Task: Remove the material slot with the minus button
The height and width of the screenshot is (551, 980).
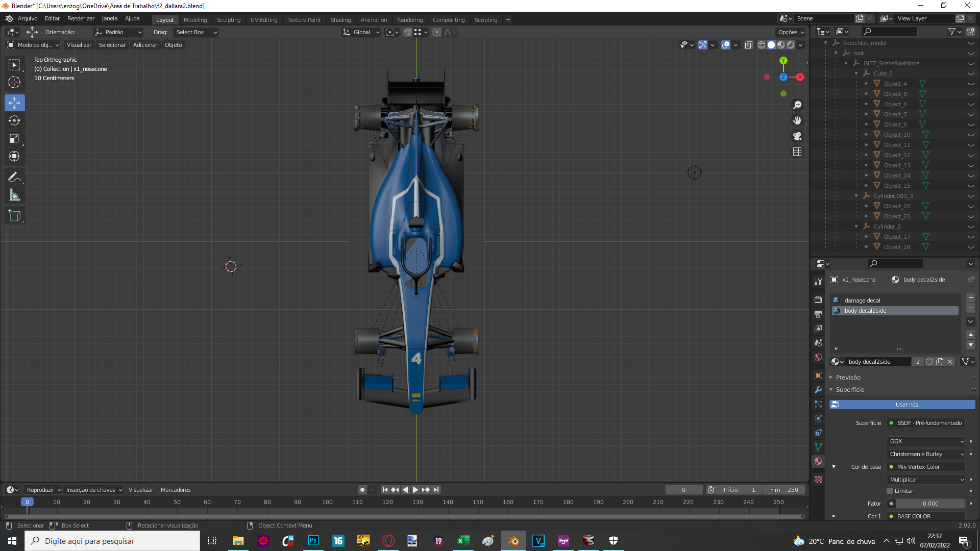Action: pyautogui.click(x=971, y=308)
